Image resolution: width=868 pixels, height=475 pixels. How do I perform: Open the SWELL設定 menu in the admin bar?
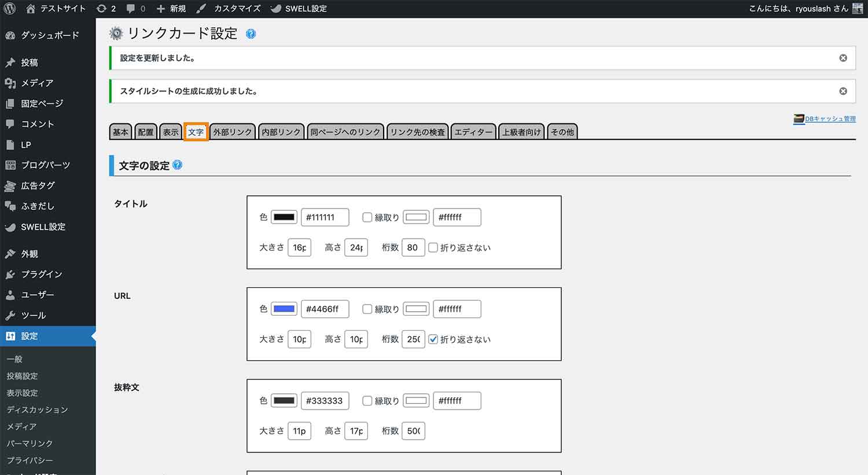coord(299,9)
